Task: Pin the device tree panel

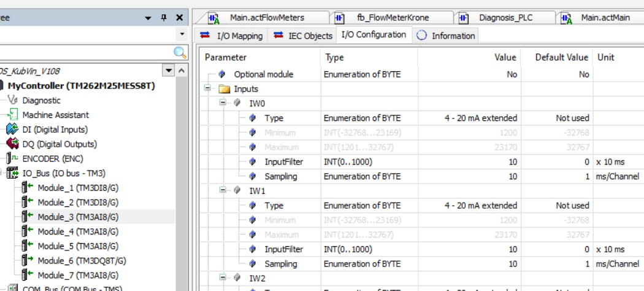Action: [164, 18]
